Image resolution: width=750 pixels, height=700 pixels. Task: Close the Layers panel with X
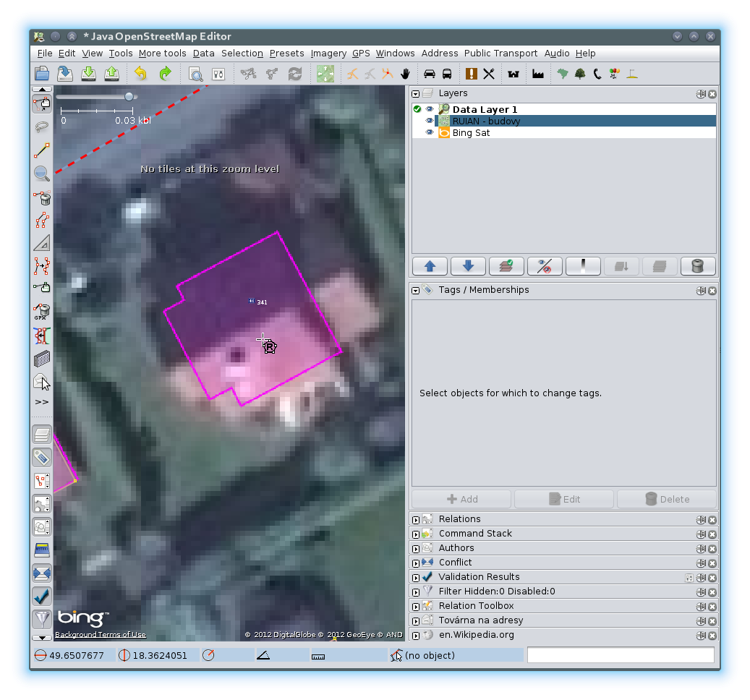pos(712,94)
